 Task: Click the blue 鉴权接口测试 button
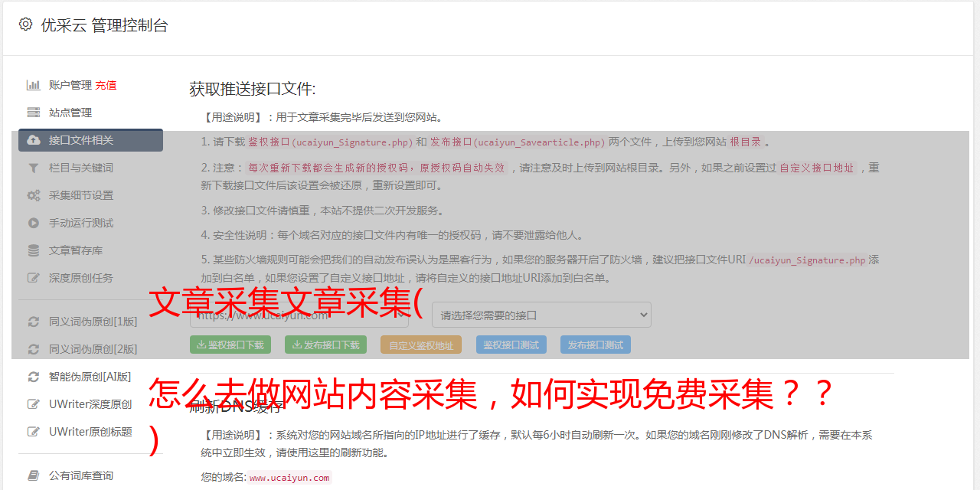click(x=511, y=345)
